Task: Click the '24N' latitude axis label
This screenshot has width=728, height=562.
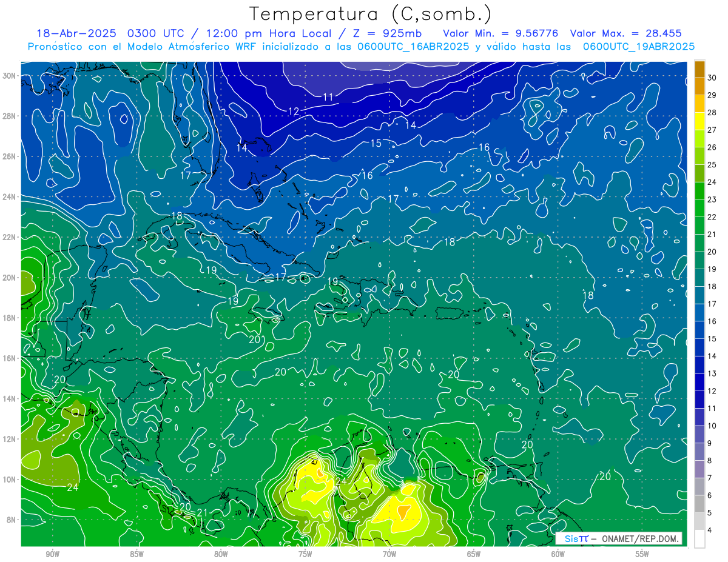Action: pos(8,197)
